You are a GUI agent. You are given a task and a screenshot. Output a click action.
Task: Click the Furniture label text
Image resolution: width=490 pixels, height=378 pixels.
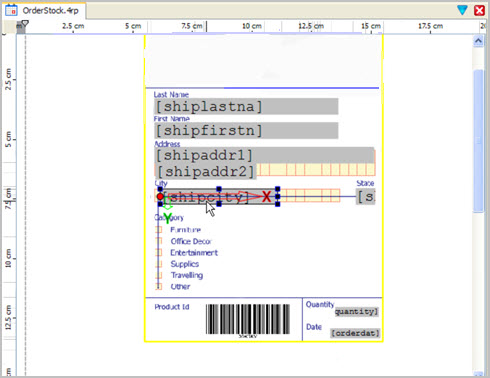[186, 230]
